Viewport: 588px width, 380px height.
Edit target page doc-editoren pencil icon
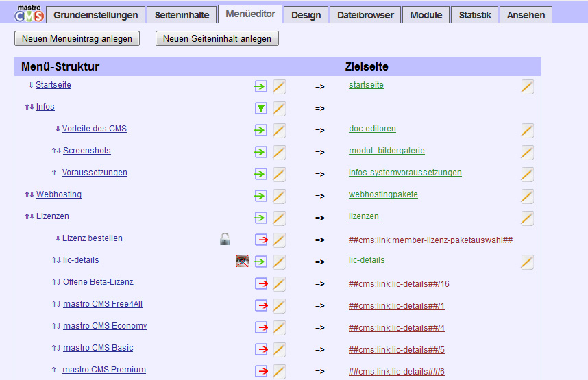pos(527,130)
